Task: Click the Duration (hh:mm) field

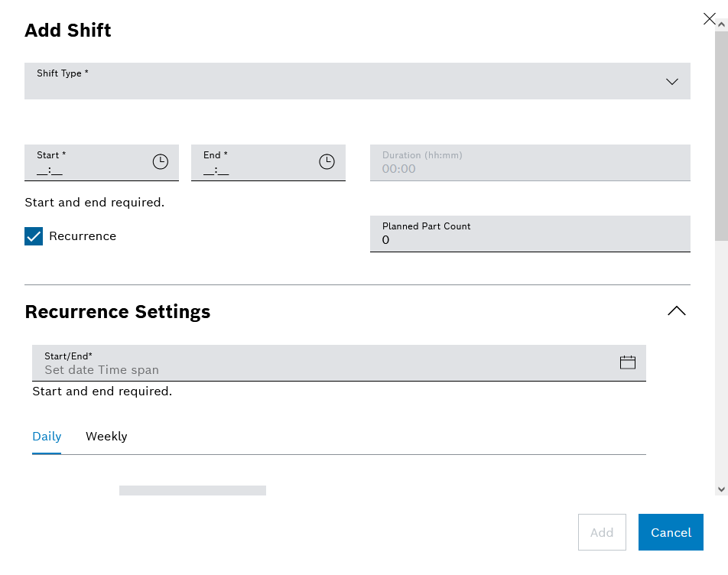Action: (529, 168)
